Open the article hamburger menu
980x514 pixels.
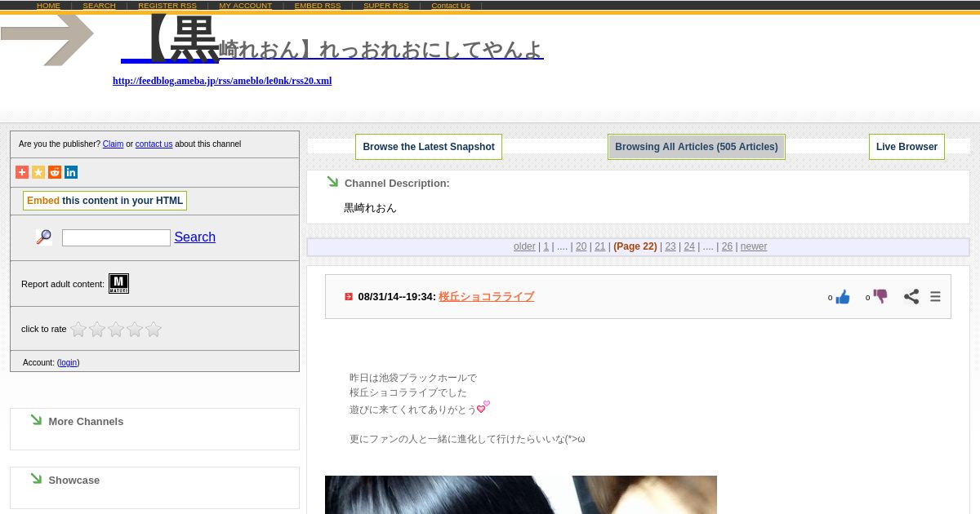coord(935,297)
